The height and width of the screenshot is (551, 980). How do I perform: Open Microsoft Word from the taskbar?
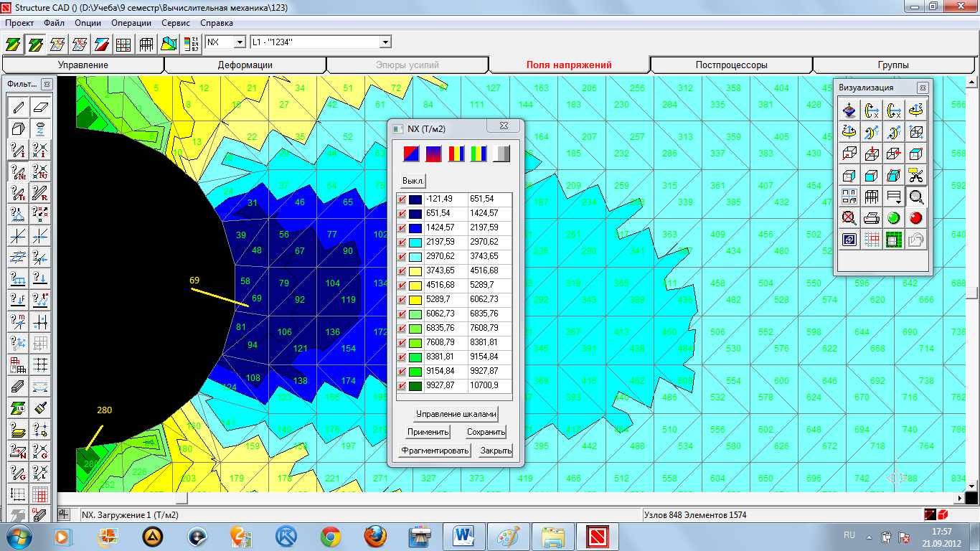tap(465, 536)
